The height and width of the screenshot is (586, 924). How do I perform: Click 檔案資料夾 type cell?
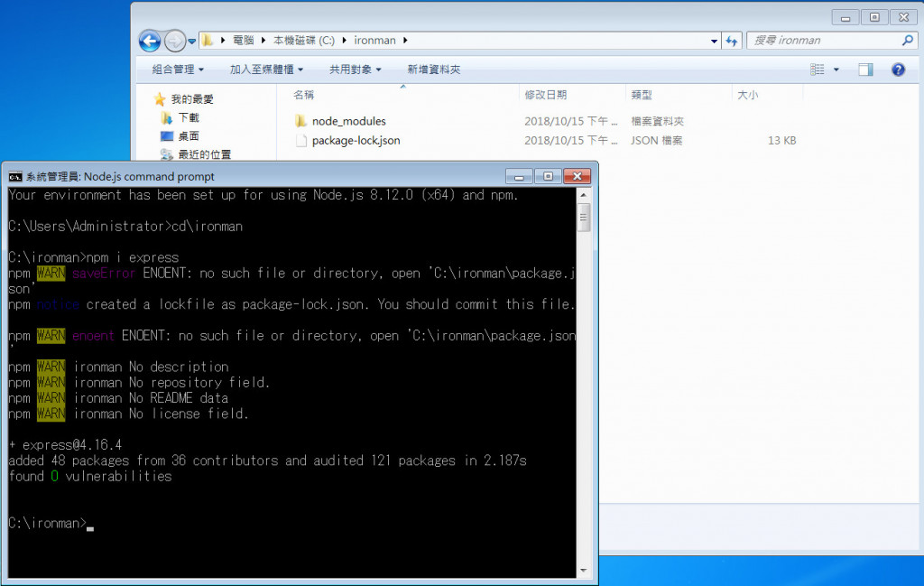coord(657,121)
